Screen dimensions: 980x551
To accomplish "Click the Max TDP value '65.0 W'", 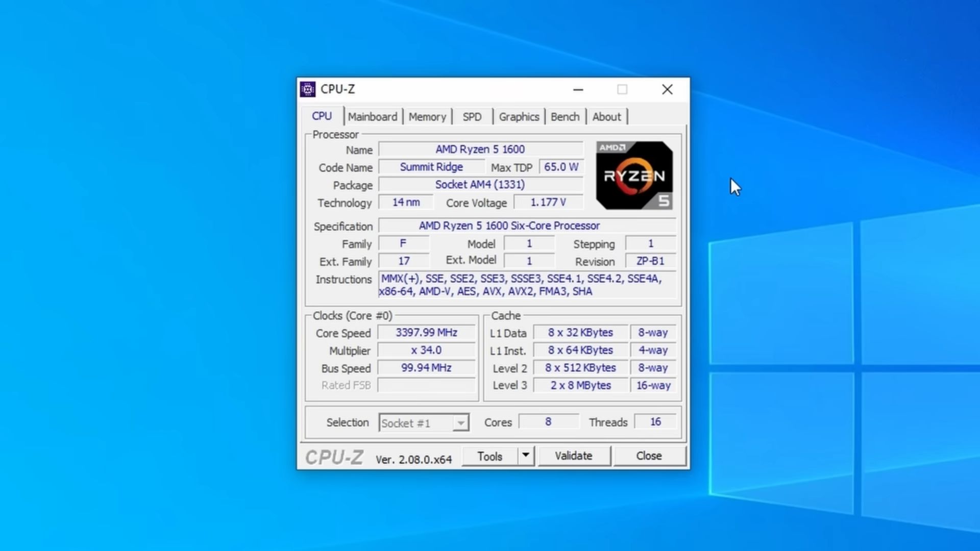I will pos(561,167).
